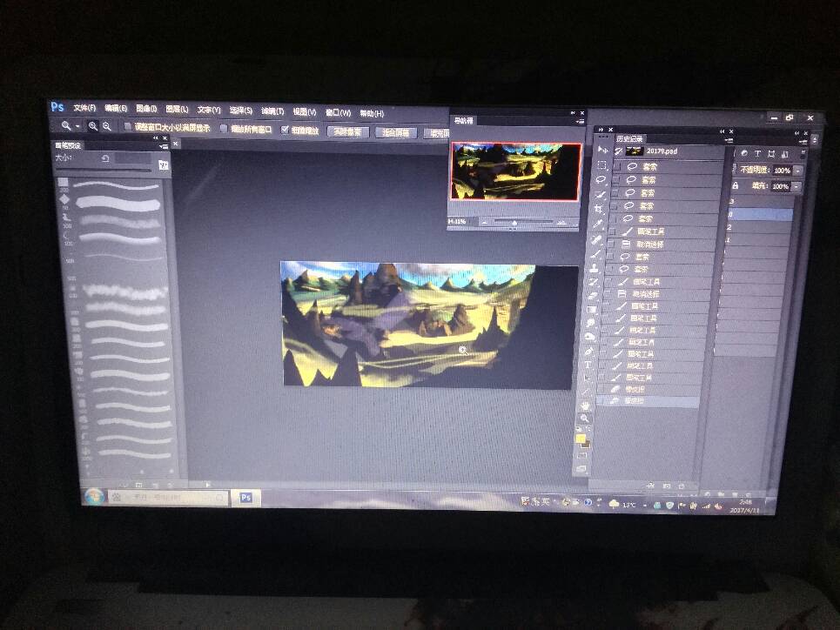Image resolution: width=840 pixels, height=630 pixels.
Task: Open the 画笔预设 panel flyout menu
Action: click(164, 146)
